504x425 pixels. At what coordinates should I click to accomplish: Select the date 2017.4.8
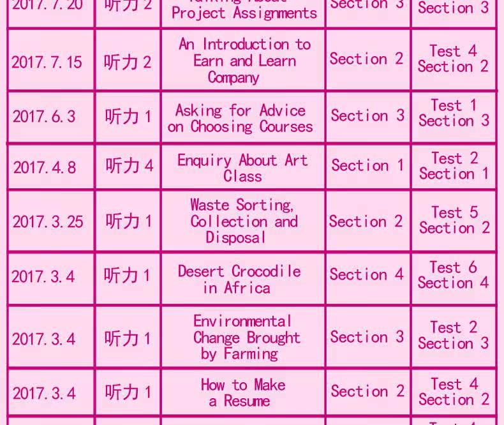(45, 167)
